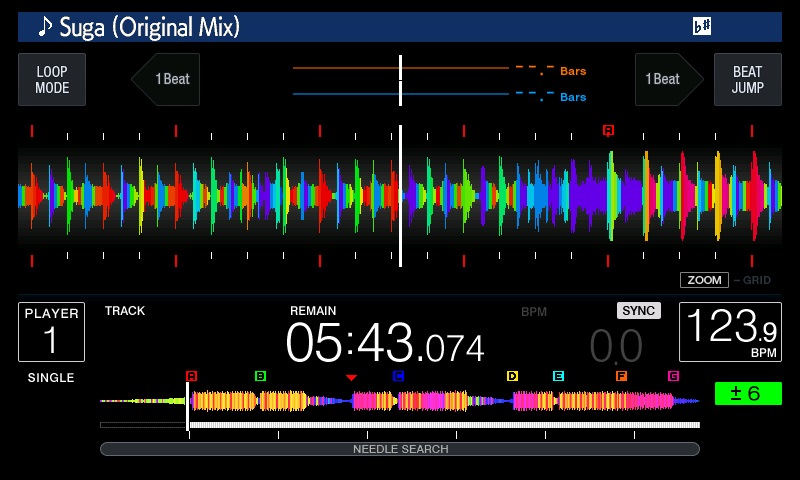Screen dimensions: 800x480
Task: Click the Suga (Original Mix) track title
Action: (x=149, y=27)
